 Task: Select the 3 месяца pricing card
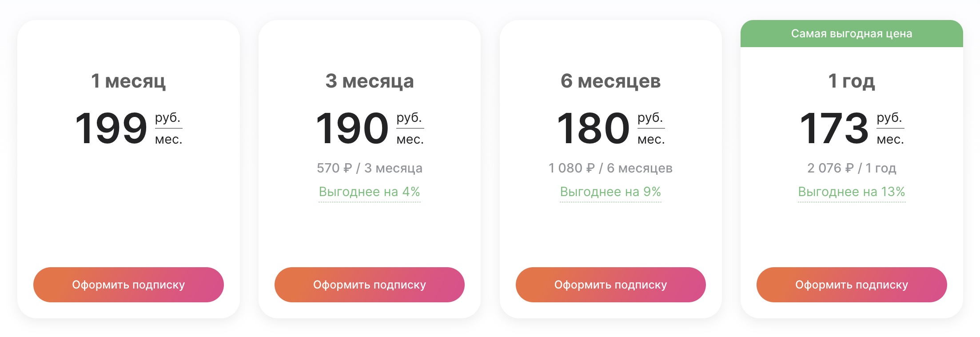coord(369,231)
